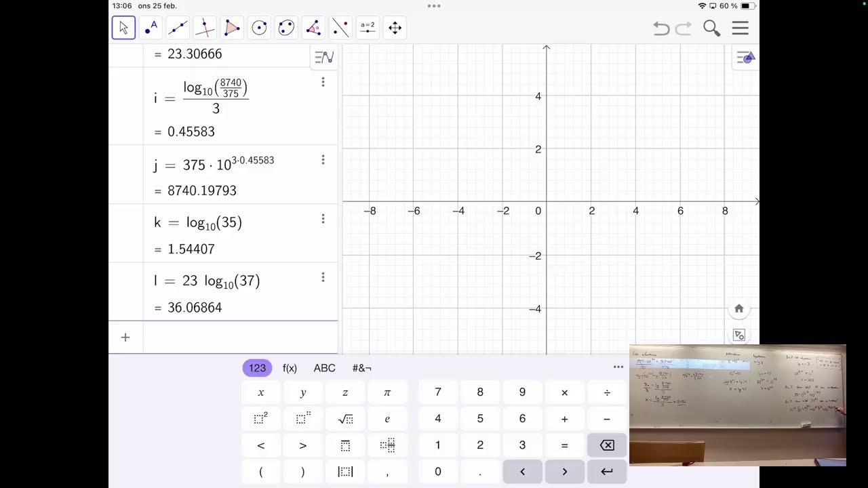Open keyboard more options dots

(x=618, y=367)
